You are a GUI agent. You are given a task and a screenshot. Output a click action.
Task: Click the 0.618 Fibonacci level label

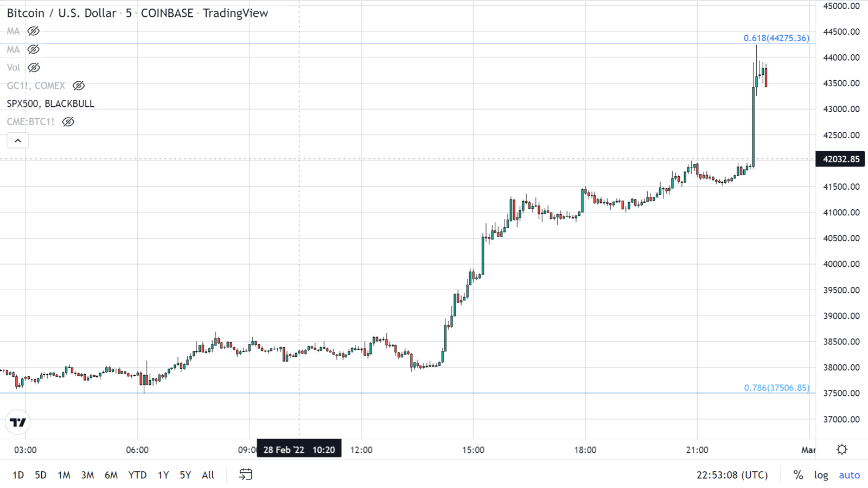[776, 38]
